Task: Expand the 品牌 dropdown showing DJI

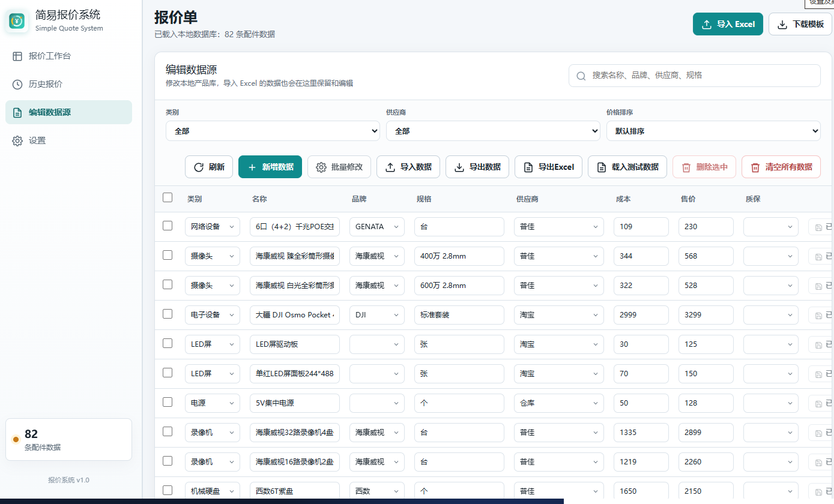Action: (x=377, y=314)
